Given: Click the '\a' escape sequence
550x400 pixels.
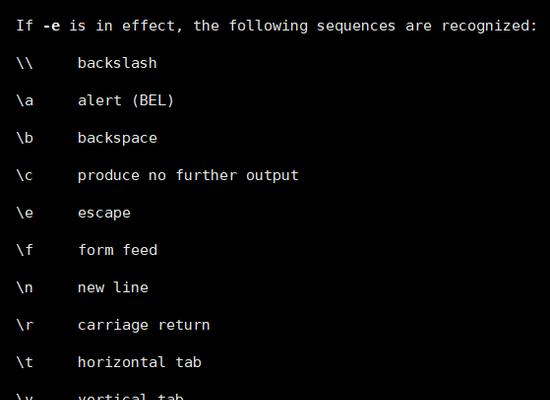Looking at the screenshot, I should pos(25,101).
